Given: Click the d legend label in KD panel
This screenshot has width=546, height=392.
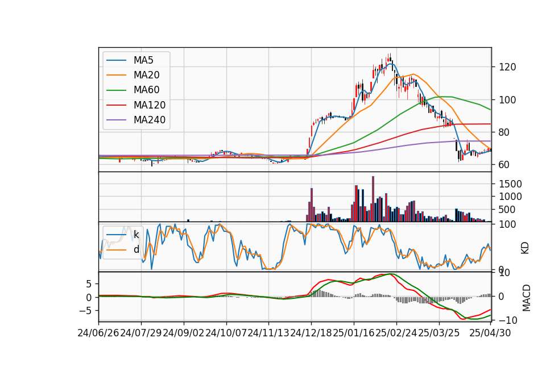Looking at the screenshot, I should click(136, 249).
